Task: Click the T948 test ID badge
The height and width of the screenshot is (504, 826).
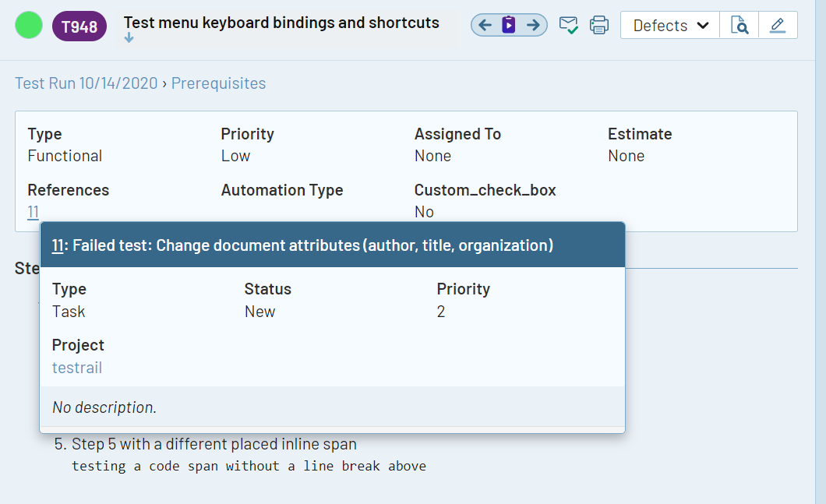Action: coord(79,27)
